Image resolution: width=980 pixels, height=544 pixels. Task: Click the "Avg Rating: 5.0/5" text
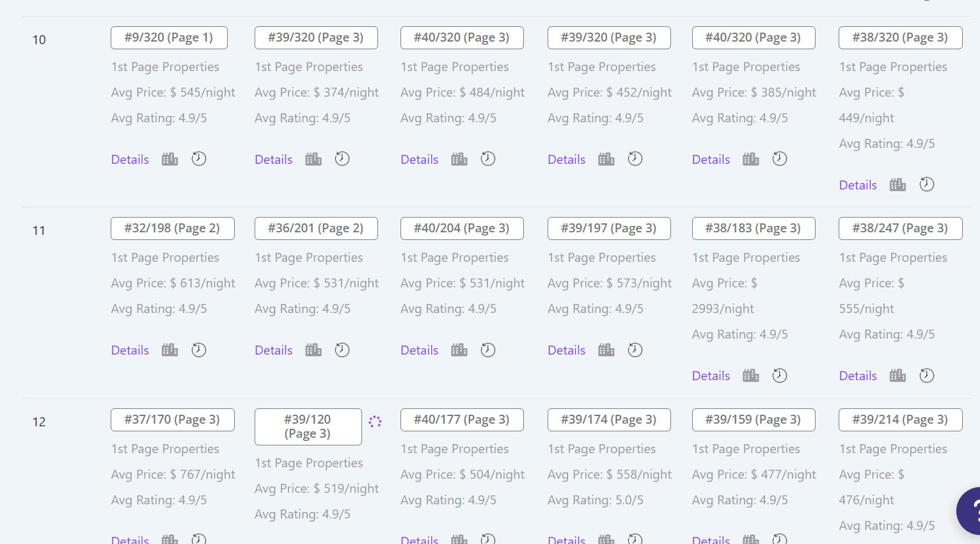596,500
